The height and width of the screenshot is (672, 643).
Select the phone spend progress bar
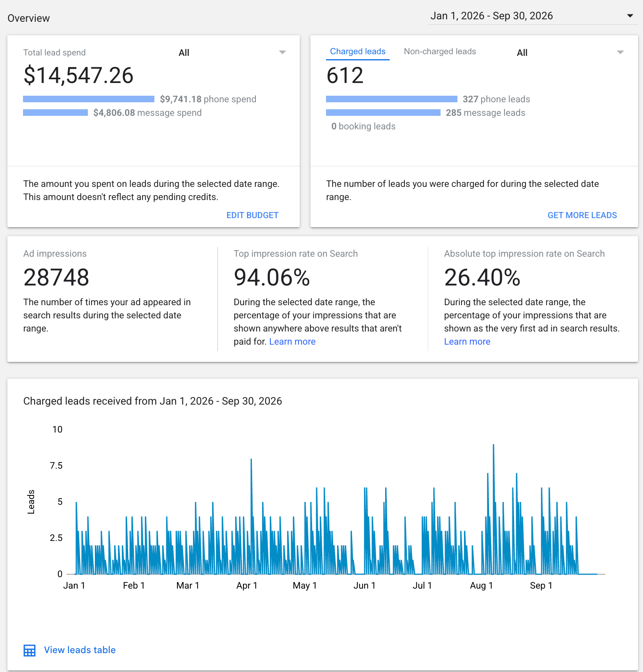[x=89, y=99]
